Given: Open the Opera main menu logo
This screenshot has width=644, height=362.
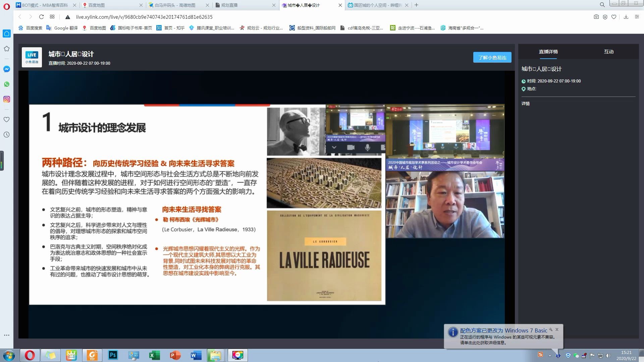Looking at the screenshot, I should (7, 6).
